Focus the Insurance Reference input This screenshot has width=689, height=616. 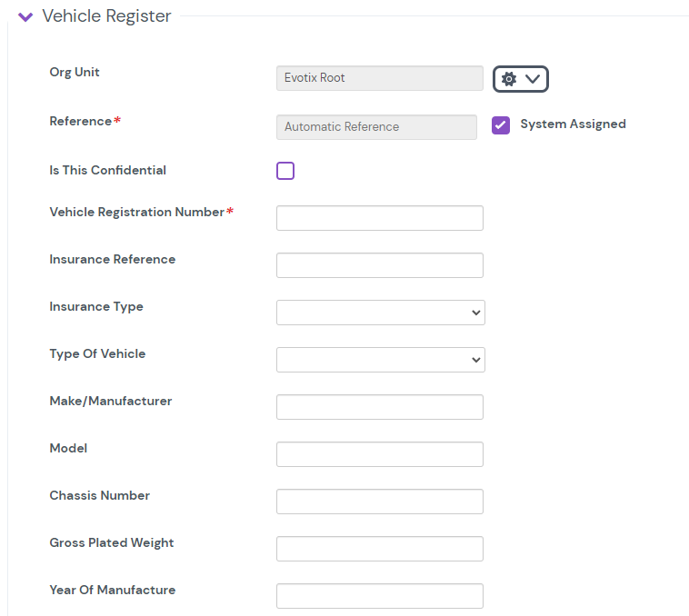point(380,265)
